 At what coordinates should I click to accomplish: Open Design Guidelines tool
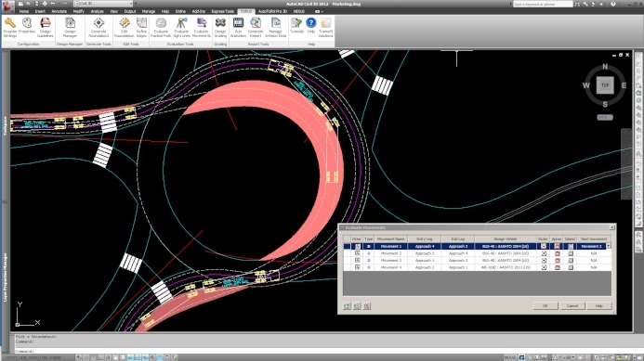coord(46,28)
